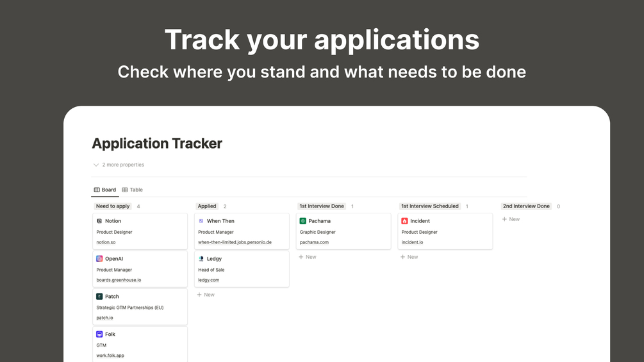Open the When Then card title
The image size is (644, 362).
(x=220, y=221)
